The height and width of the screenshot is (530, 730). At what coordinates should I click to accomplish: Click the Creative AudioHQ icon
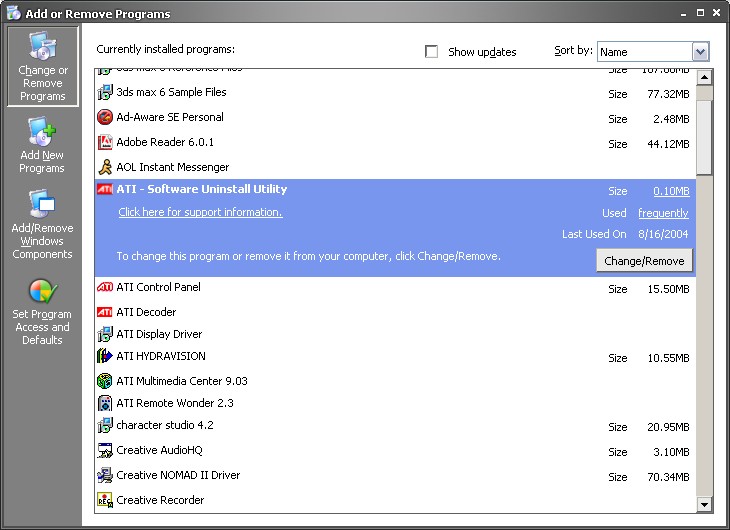(105, 450)
